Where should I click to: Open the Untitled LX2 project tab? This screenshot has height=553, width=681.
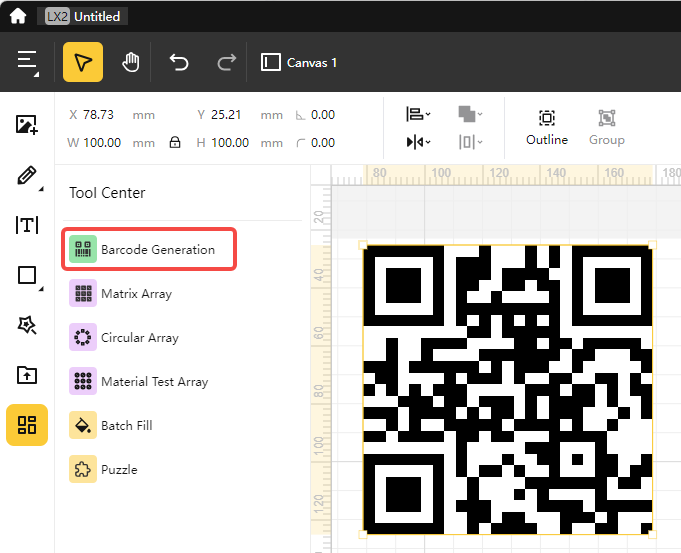(x=83, y=17)
